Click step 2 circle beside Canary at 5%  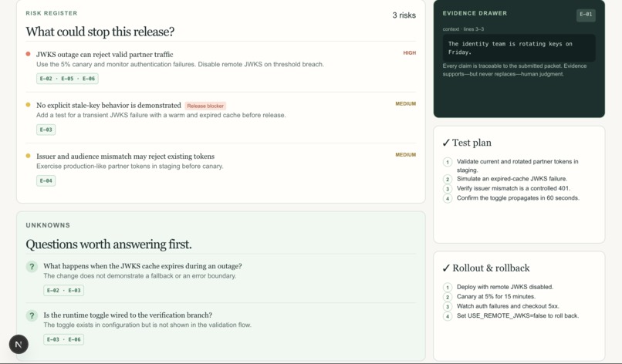pyautogui.click(x=448, y=297)
